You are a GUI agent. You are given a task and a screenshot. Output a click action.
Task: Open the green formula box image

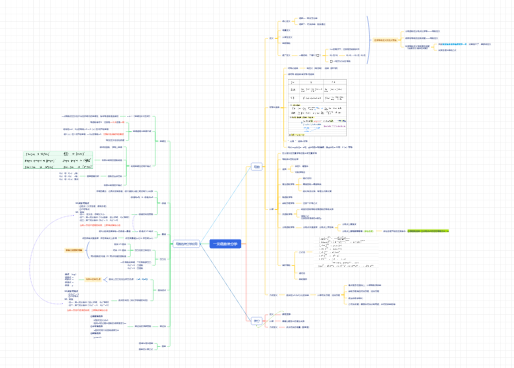click(58, 160)
